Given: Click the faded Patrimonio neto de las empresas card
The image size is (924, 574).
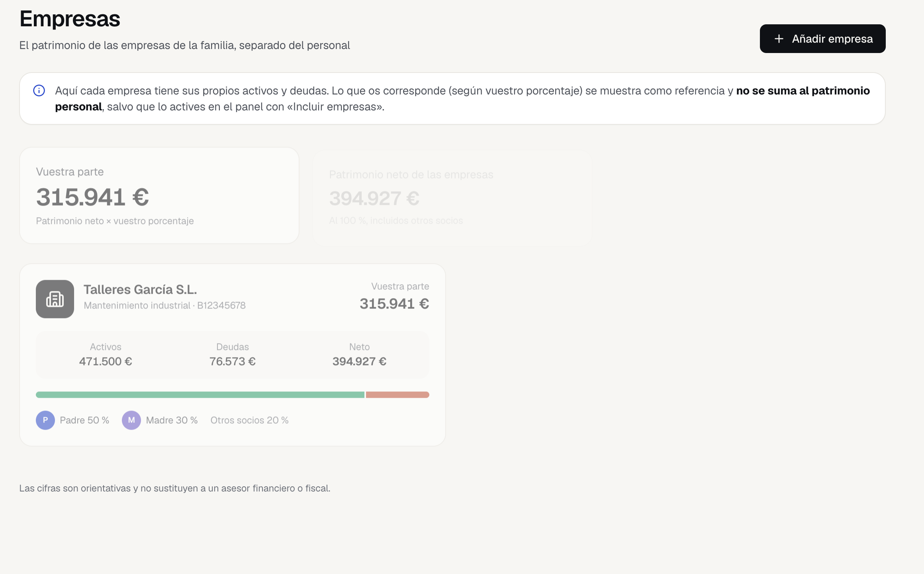Looking at the screenshot, I should pos(452,198).
